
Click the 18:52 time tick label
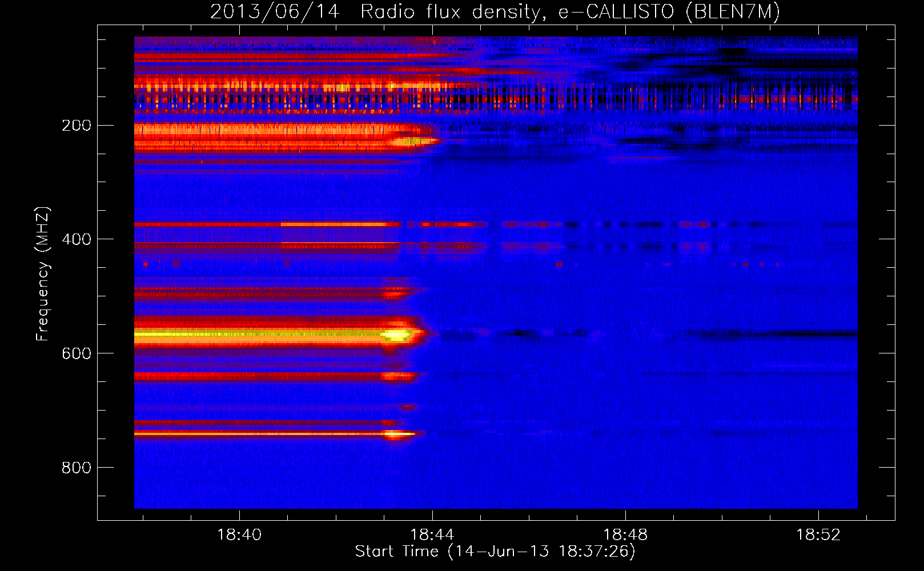[x=818, y=534]
